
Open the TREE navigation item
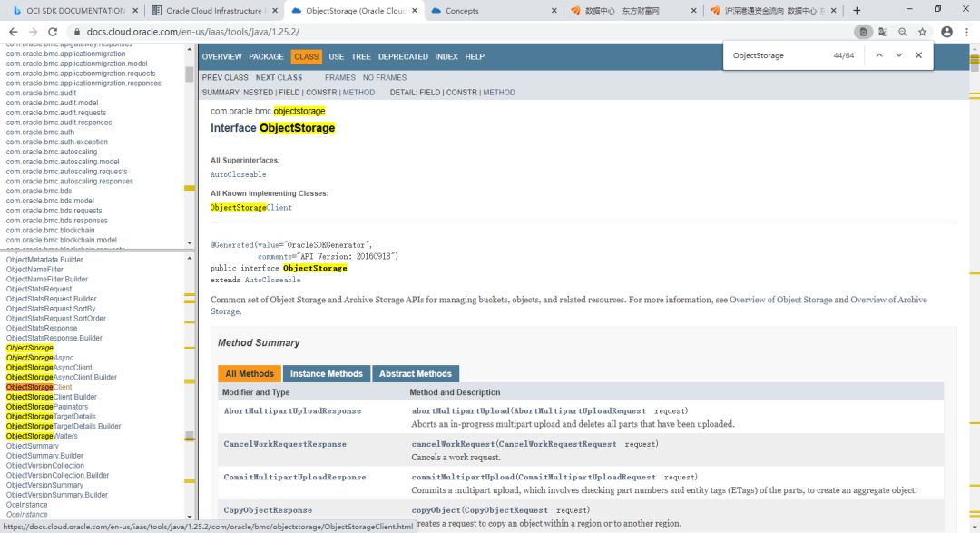(x=360, y=57)
